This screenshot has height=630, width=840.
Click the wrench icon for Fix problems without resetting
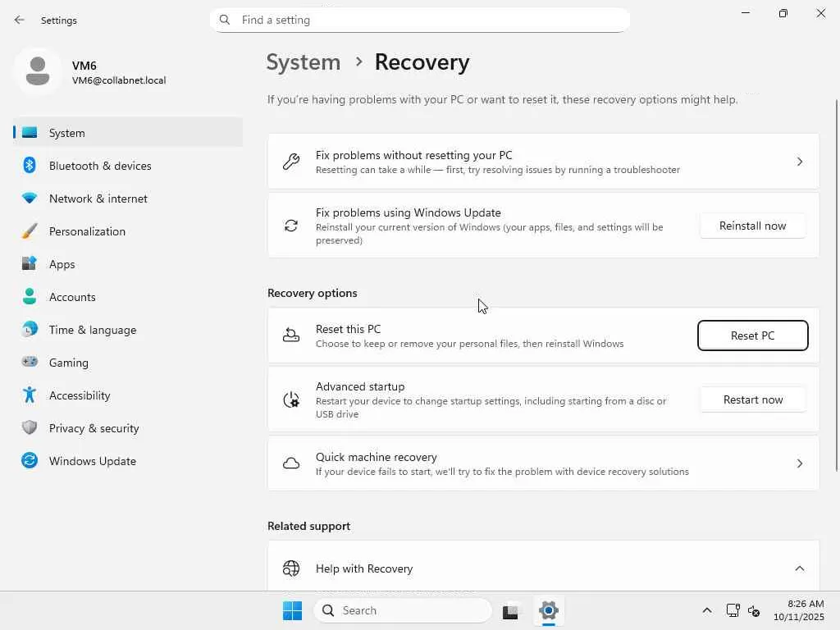[291, 162]
